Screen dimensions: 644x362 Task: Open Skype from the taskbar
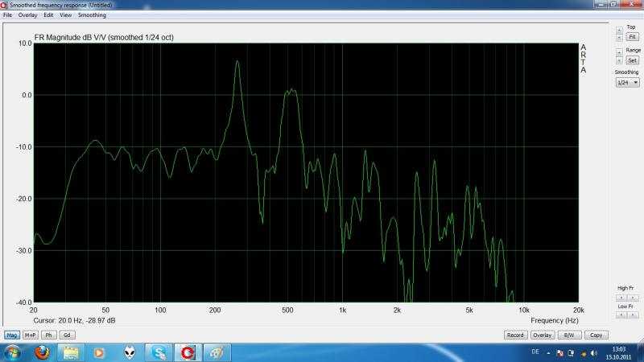(159, 352)
